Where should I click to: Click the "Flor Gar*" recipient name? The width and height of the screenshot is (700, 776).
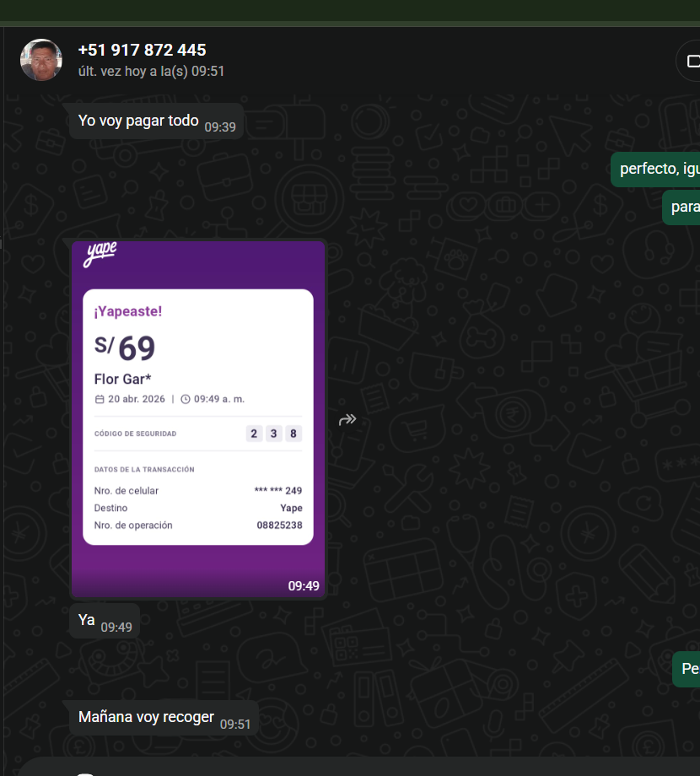point(122,380)
